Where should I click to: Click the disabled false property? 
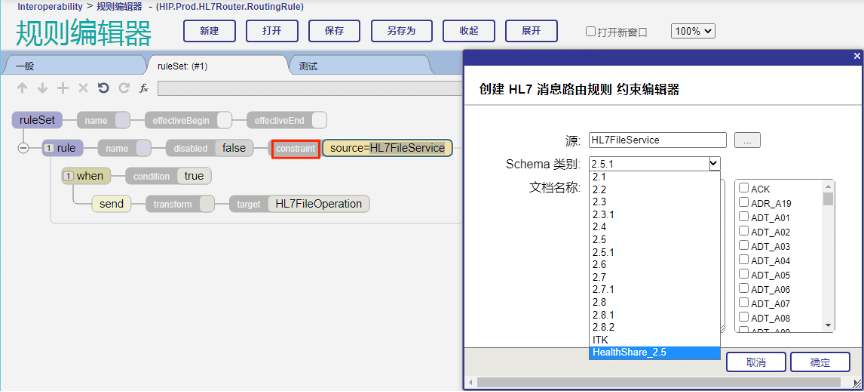pyautogui.click(x=209, y=148)
